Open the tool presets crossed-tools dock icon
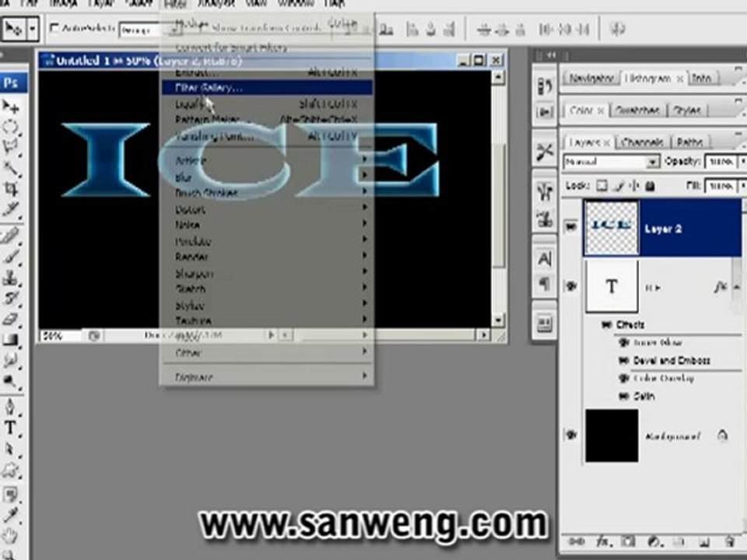Viewport: 747px width, 560px height. click(x=545, y=152)
